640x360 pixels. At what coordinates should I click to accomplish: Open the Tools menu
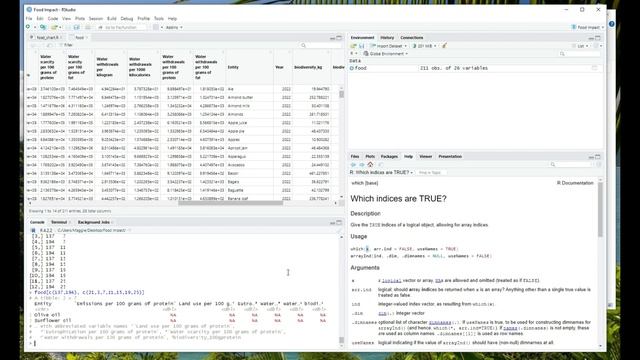click(x=159, y=19)
